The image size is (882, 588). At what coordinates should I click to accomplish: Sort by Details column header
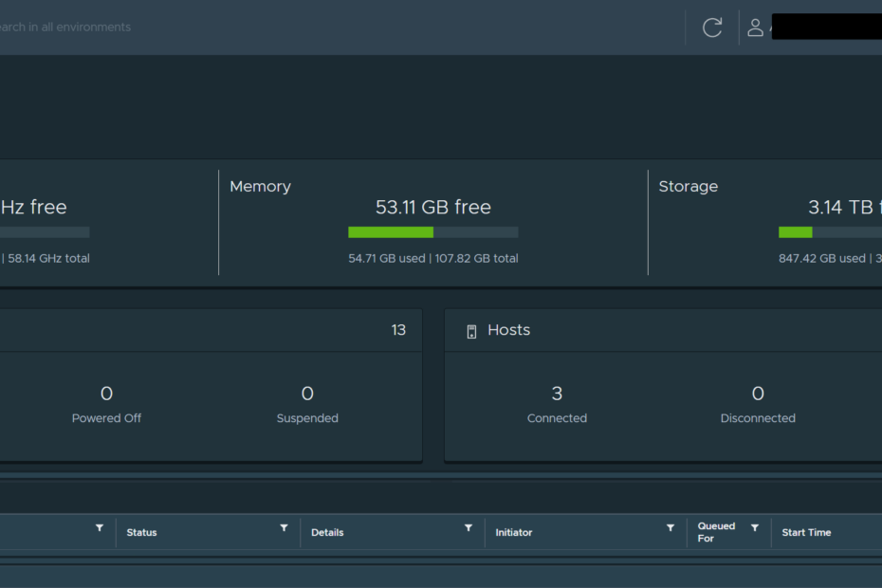[327, 533]
